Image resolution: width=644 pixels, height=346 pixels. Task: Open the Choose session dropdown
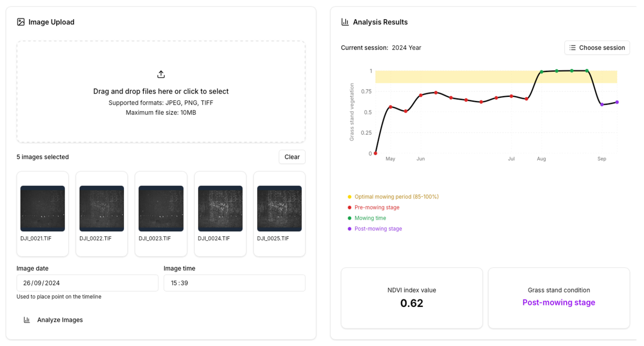click(597, 48)
